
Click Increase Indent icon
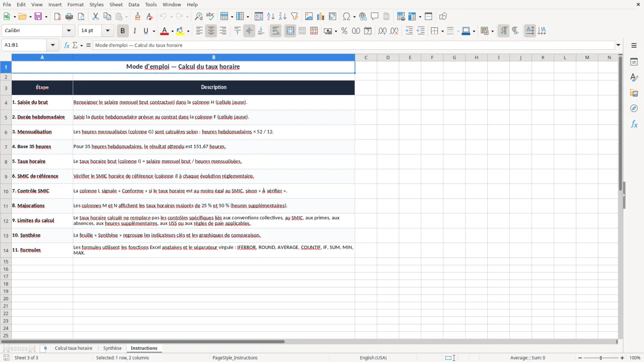tap(409, 31)
